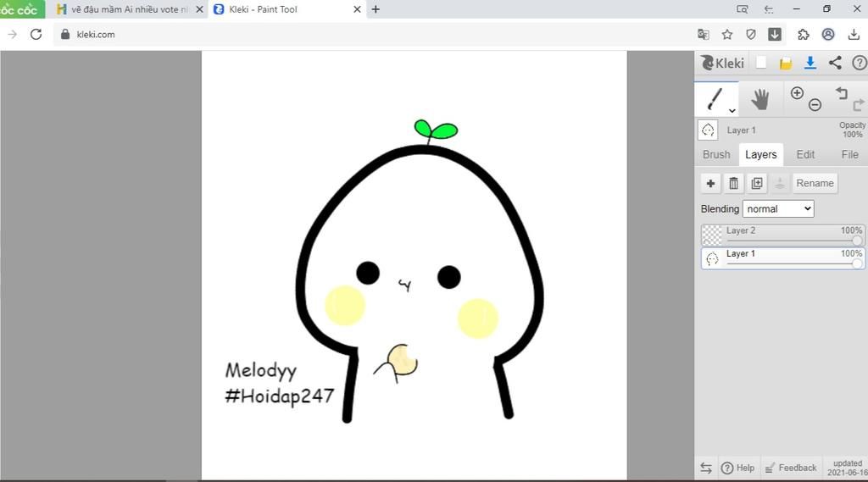Click Layer 1 opacity slider handle
The height and width of the screenshot is (482, 868).
point(857,263)
